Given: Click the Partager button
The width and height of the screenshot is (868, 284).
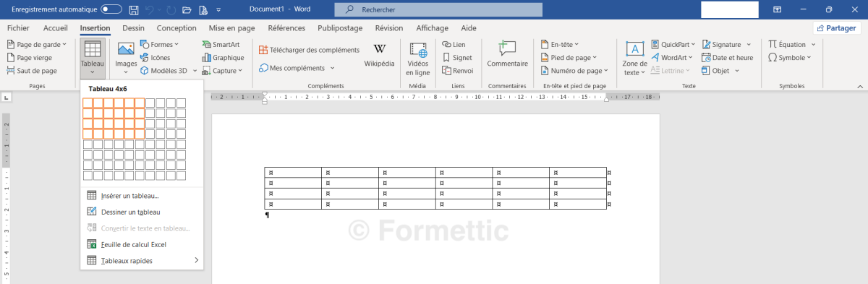Looking at the screenshot, I should point(838,28).
